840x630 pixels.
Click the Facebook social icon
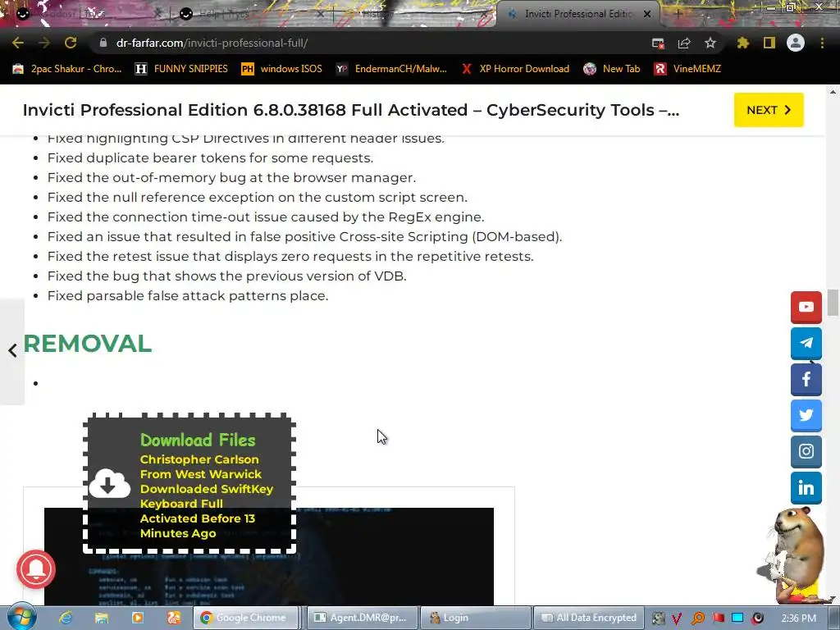[x=806, y=379]
